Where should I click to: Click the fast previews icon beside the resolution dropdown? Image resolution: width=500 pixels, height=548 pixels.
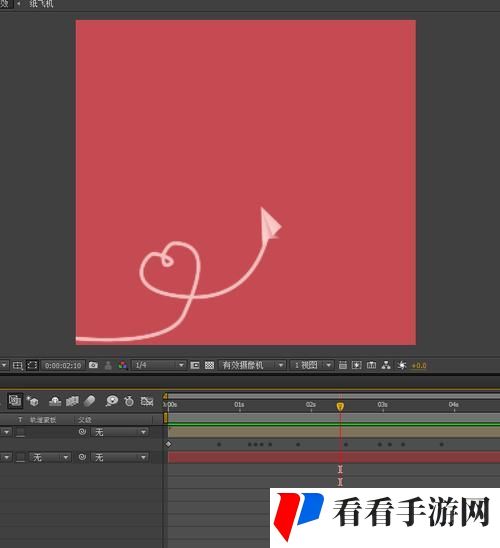(x=195, y=366)
